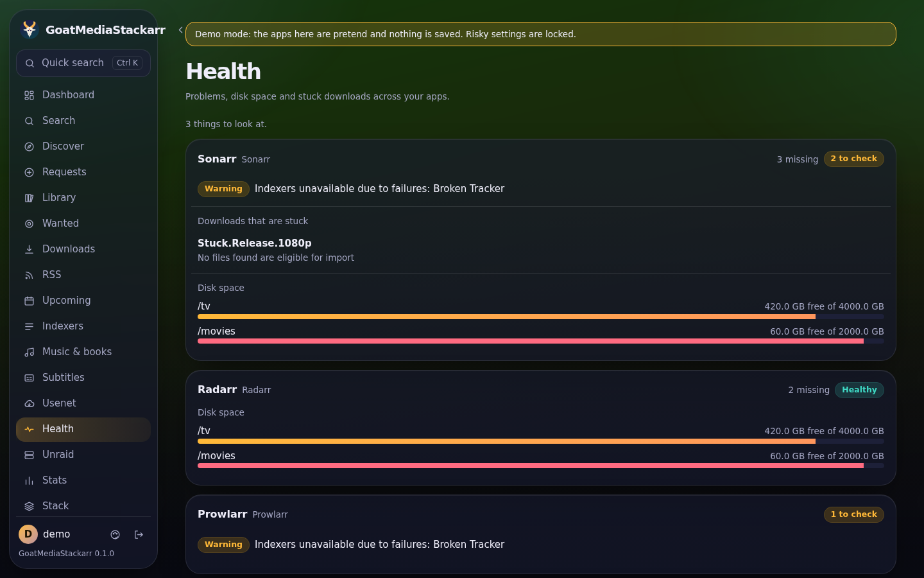Click the Downloads arrow icon
This screenshot has height=578, width=924.
pos(29,249)
